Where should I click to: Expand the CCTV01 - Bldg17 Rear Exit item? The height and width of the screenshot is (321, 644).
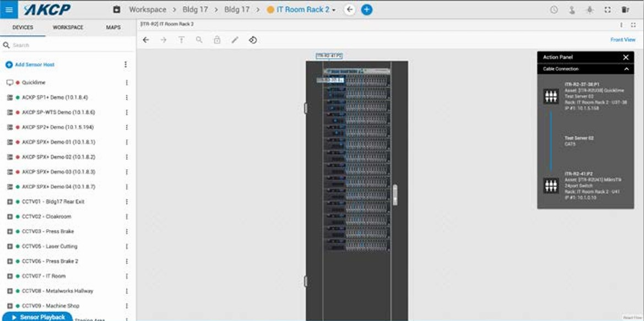coord(10,202)
